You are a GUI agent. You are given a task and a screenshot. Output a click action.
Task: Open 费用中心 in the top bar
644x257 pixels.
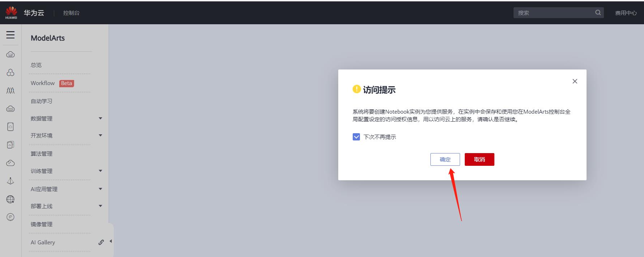coord(626,13)
